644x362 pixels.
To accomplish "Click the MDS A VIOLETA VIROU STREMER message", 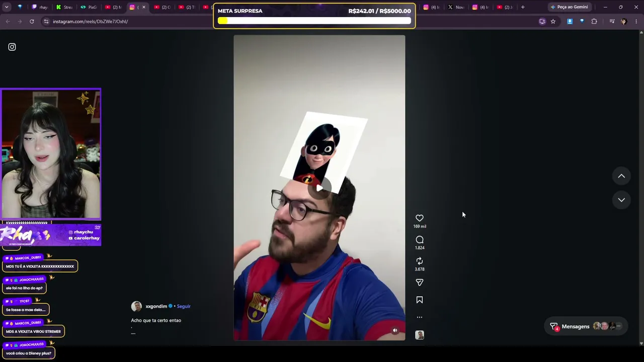I will 33,332.
